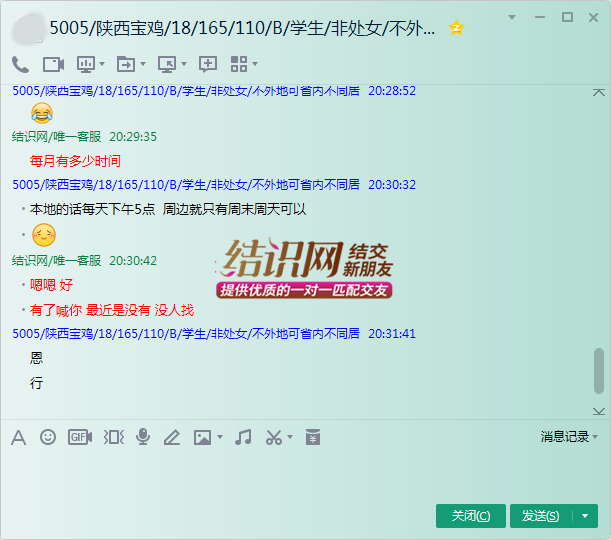Image resolution: width=611 pixels, height=540 pixels.
Task: Click sender name 结识网/唯一客服 at 20:30:42
Action: point(57,261)
